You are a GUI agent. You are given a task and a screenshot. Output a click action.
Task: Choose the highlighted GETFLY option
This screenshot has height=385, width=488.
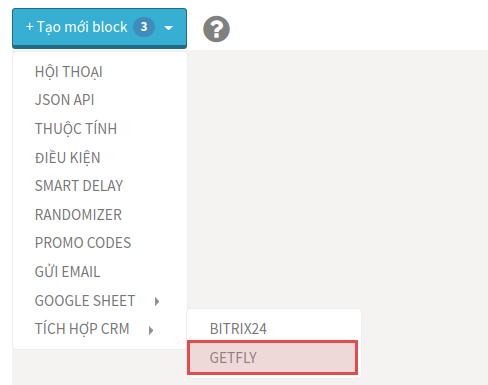point(272,357)
